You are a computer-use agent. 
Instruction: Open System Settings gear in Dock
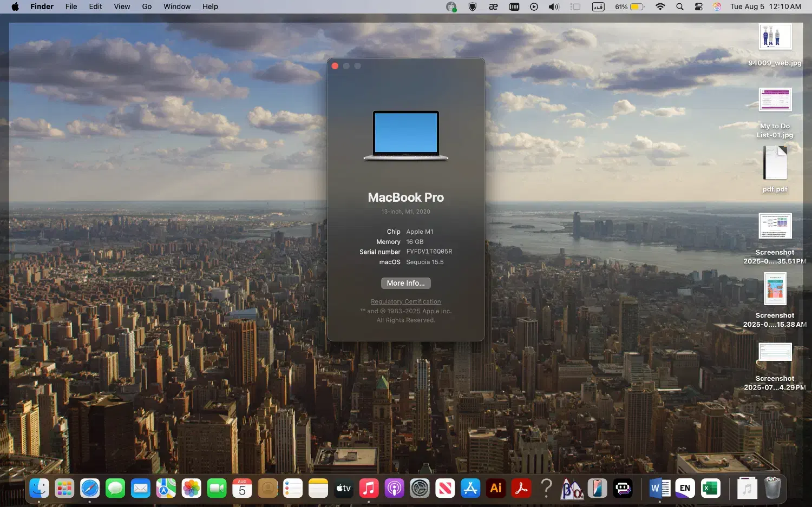tap(420, 489)
